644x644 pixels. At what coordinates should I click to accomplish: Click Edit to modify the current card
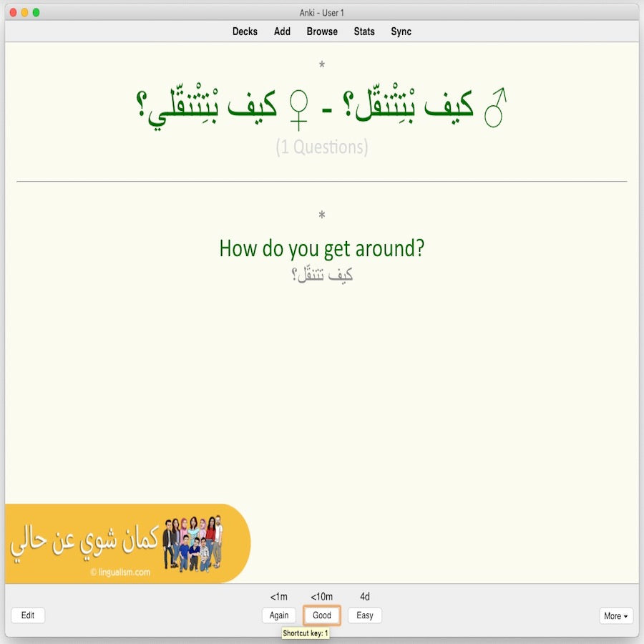[27, 615]
